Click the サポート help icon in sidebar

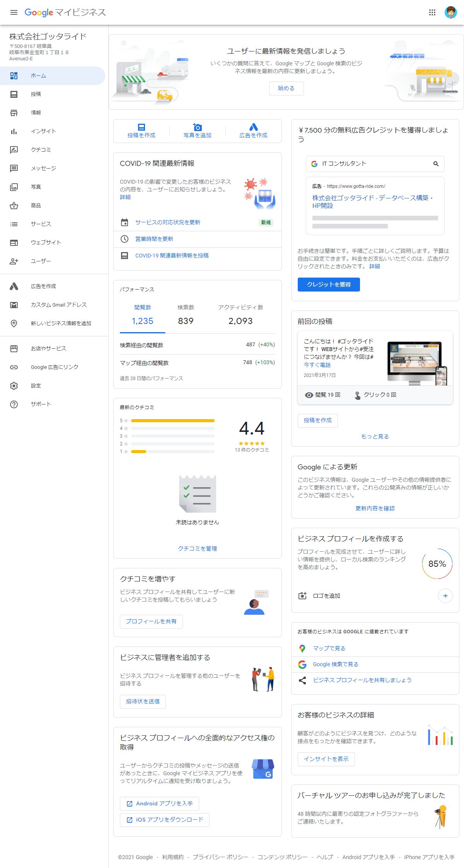14,404
